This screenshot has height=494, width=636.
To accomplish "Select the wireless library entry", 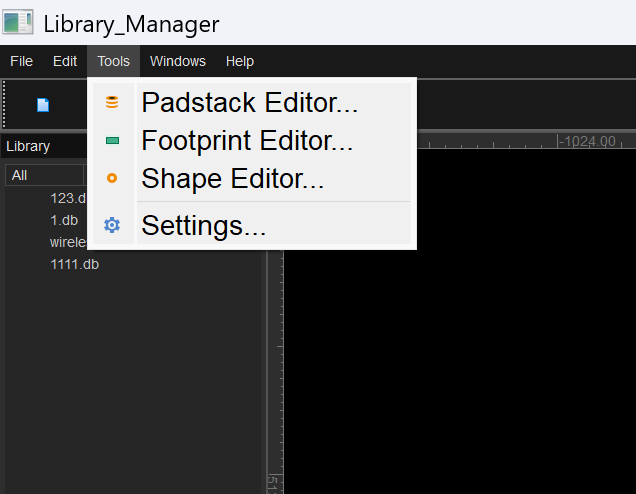I will click(68, 242).
